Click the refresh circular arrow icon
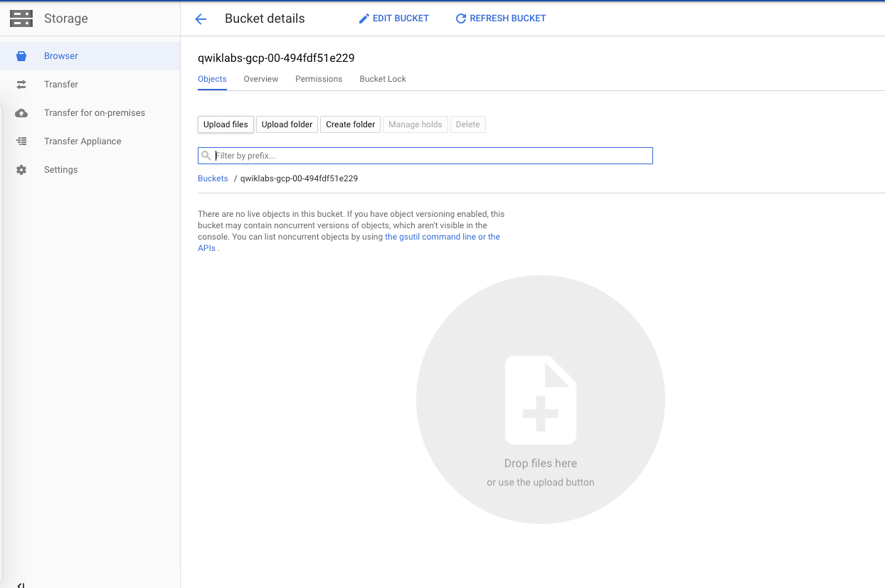Viewport: 885px width, 588px height. coord(461,18)
